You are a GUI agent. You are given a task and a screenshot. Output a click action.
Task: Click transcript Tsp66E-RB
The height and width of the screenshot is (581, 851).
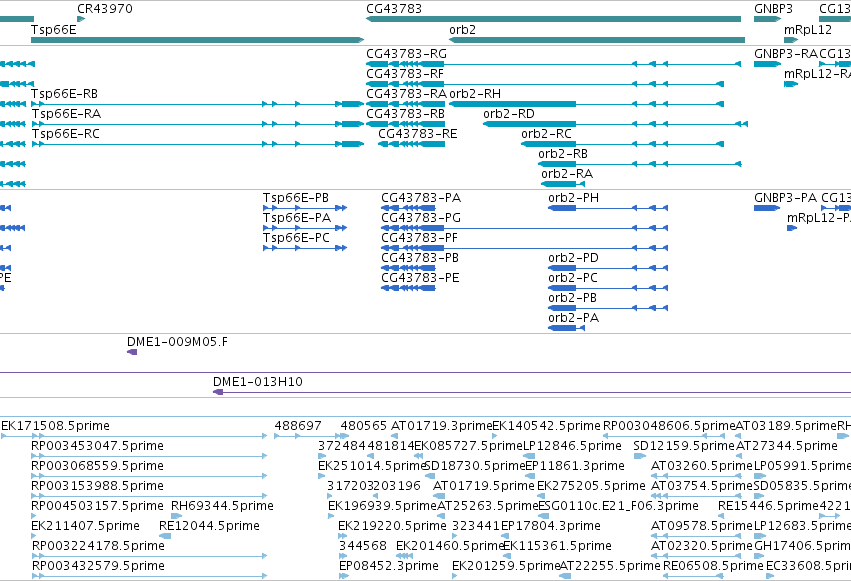coord(197,104)
